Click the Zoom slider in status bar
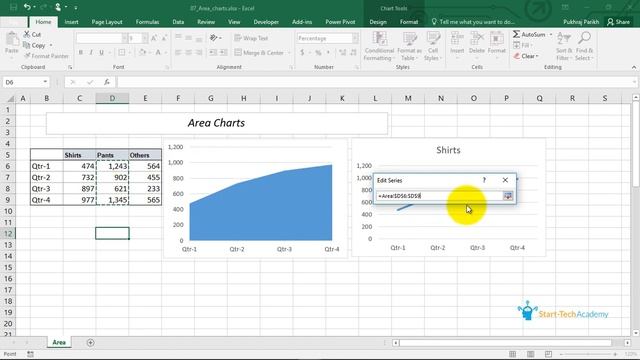 (x=587, y=354)
